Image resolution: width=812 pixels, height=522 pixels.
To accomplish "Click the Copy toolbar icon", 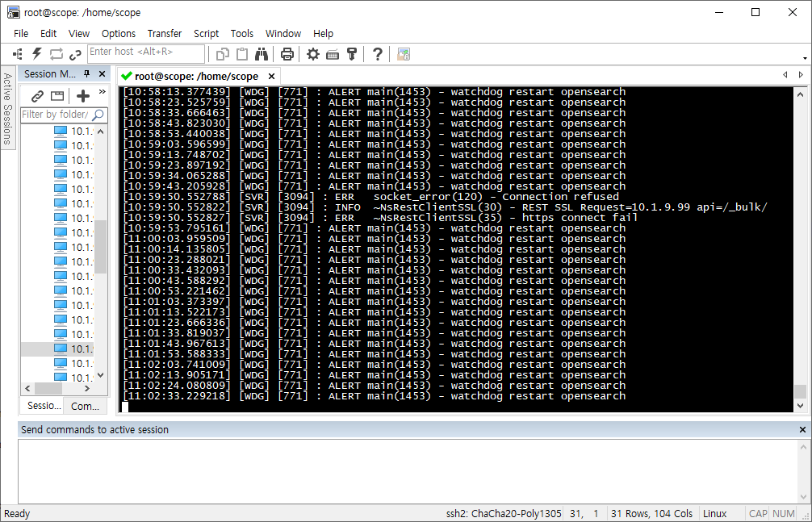I will click(x=223, y=54).
